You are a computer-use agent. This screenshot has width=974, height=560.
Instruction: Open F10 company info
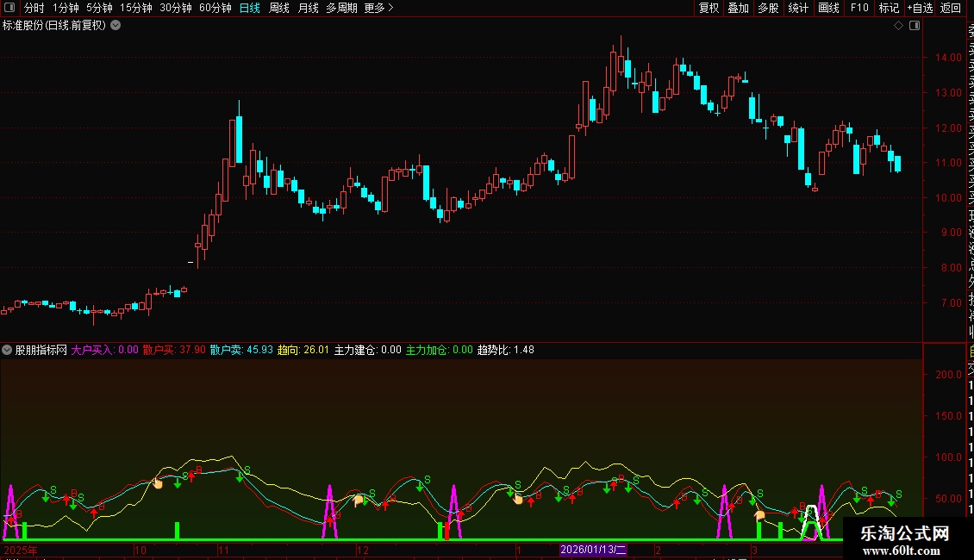coord(859,8)
